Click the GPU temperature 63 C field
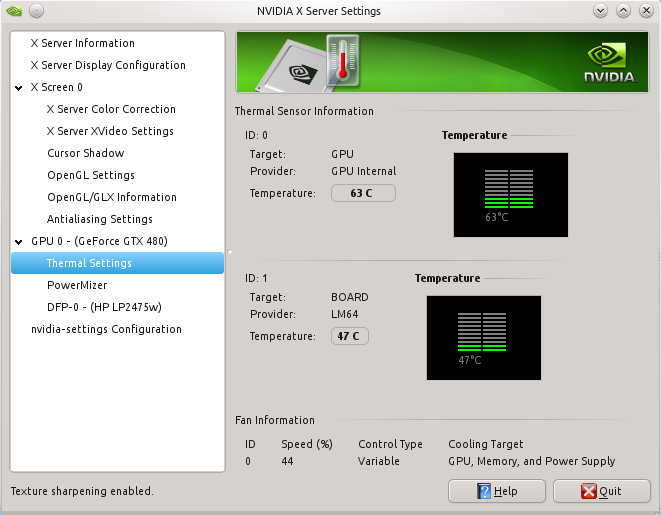Screen dimensions: 661x515 [x=363, y=193]
